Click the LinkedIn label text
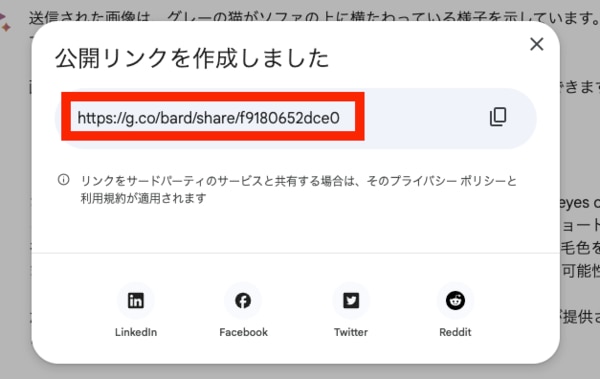The width and height of the screenshot is (600, 379). pos(136,332)
